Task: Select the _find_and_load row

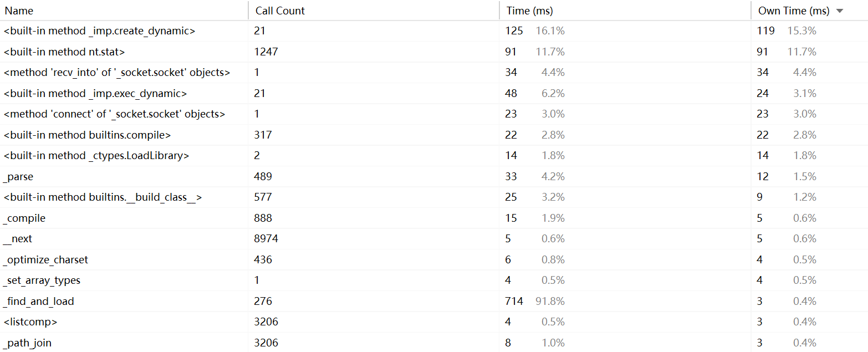Action: coord(434,301)
